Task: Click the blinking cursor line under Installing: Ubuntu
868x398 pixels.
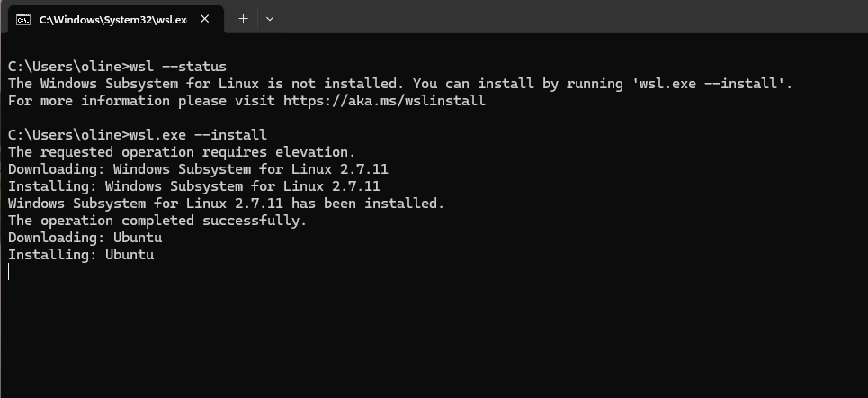Action: point(9,272)
